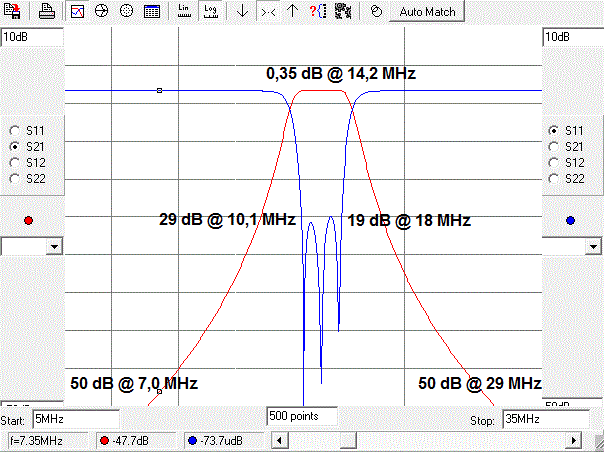The width and height of the screenshot is (604, 452).
Task: Click the Start frequency field
Action: [x=75, y=419]
